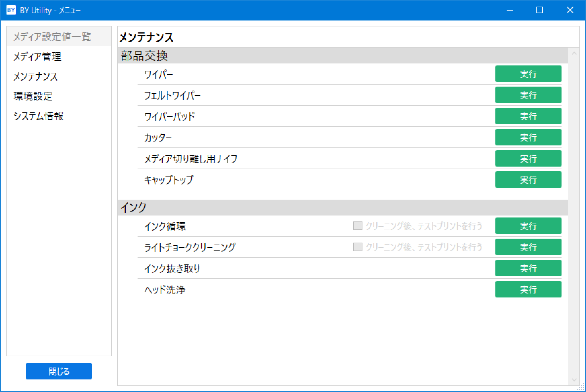Screen dimensions: 586x392
Task: Open メディア設定値一覧 in the sidebar
Action: (59, 36)
